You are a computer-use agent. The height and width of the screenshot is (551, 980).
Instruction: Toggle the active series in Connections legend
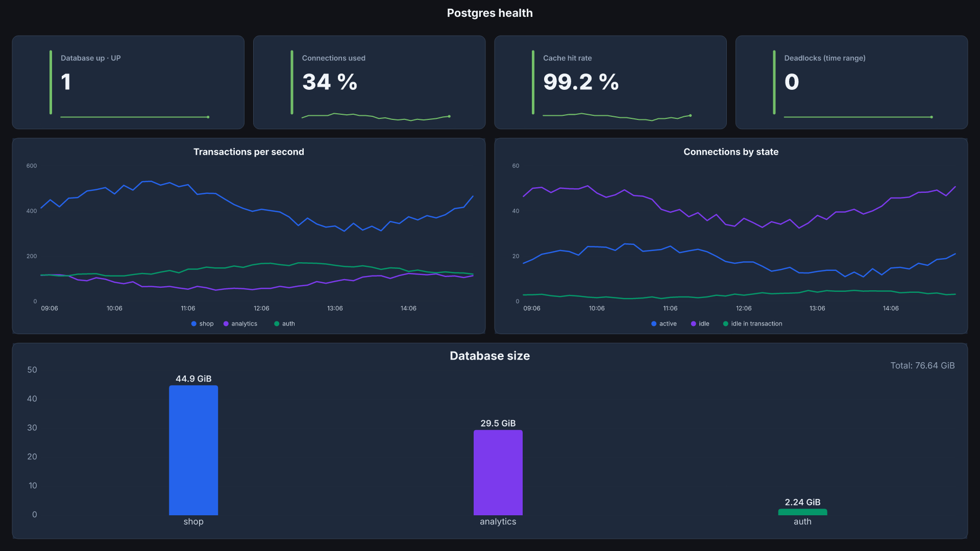click(x=664, y=324)
